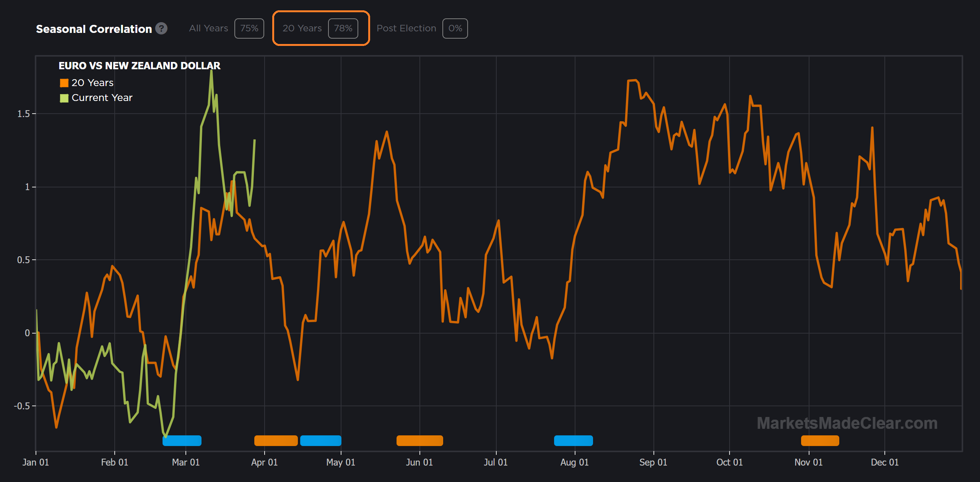Click the blue seasonal marker before May 01
Image resolution: width=980 pixels, height=482 pixels.
pos(321,441)
